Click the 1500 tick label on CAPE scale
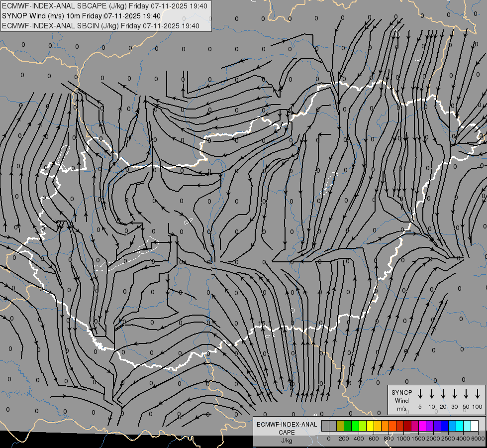This screenshot has width=487, height=448. (418, 439)
